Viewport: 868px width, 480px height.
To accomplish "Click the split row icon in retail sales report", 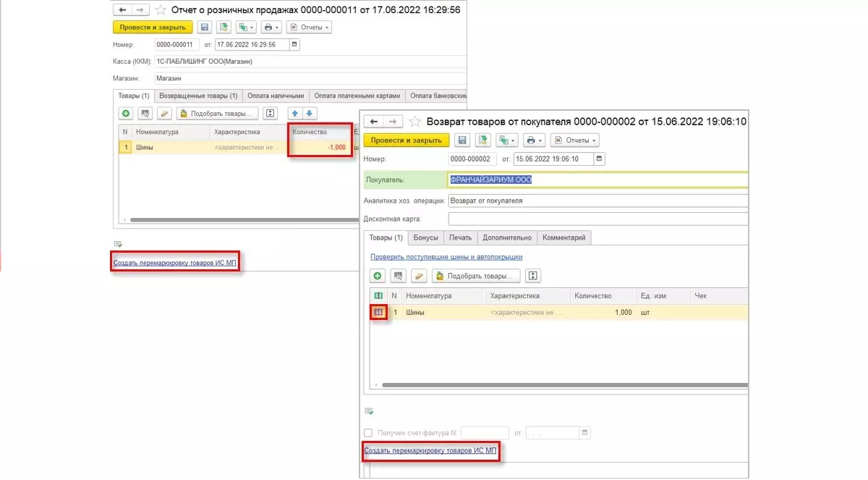I will click(x=271, y=114).
